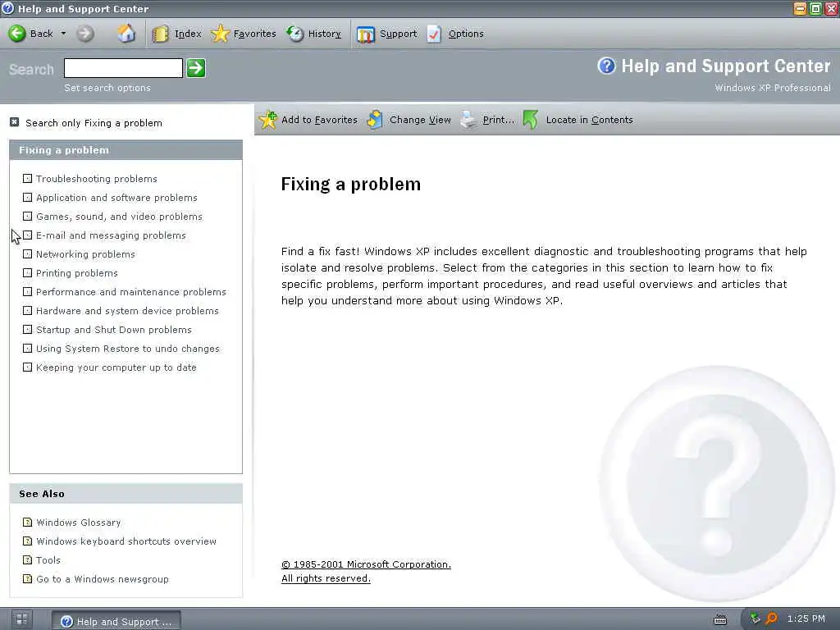Open Using System Restore to undo changes
This screenshot has width=840, height=630.
(127, 348)
